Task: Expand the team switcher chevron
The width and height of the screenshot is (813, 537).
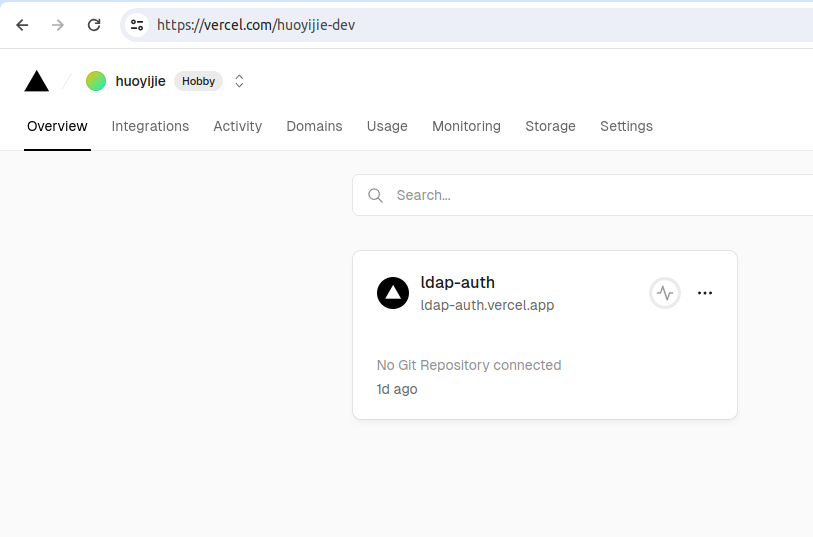Action: pyautogui.click(x=239, y=81)
